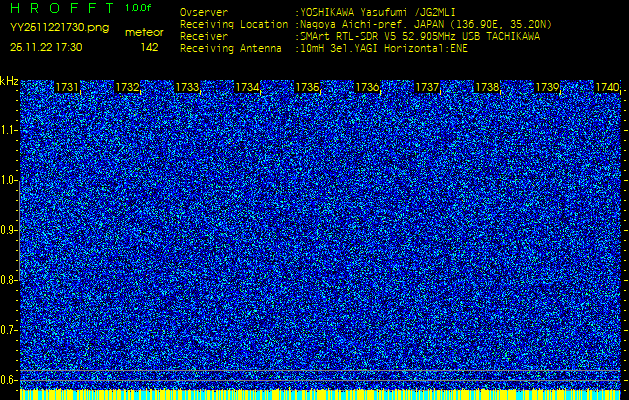
Task: Click the Ovserver field label
Action: (x=204, y=12)
